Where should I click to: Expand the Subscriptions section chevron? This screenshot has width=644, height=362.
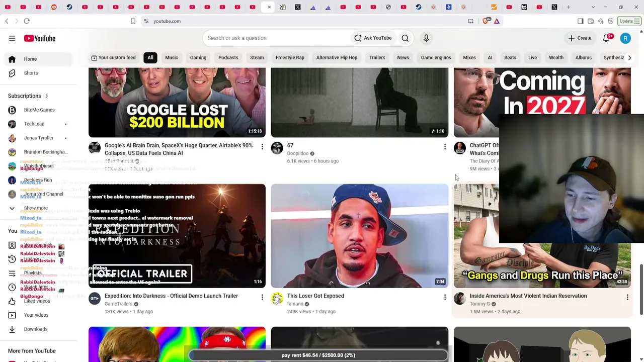click(46, 96)
